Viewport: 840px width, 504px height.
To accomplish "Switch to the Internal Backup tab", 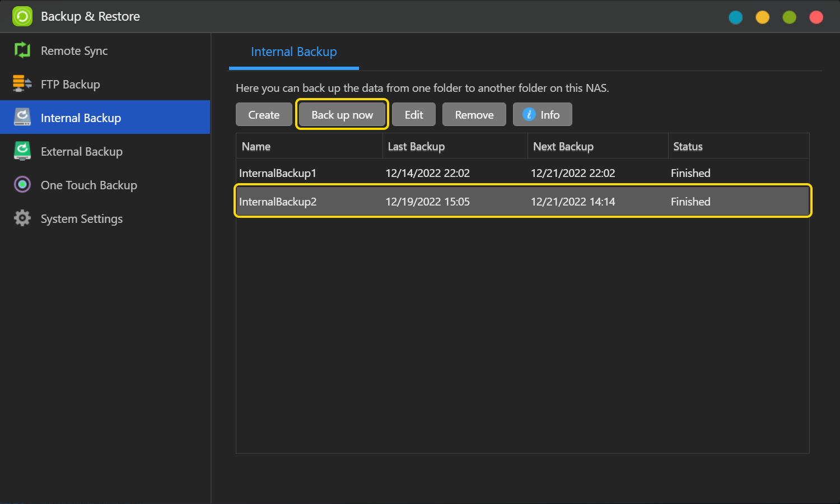I will point(293,52).
